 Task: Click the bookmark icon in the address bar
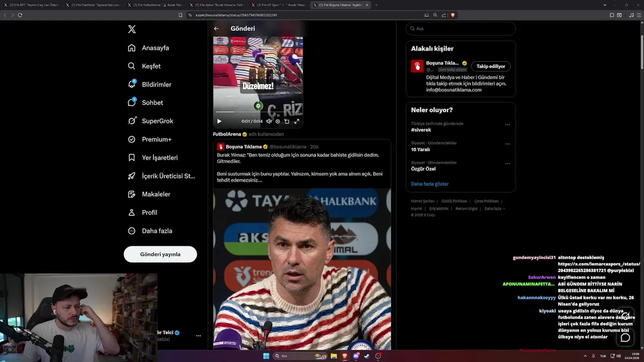(181, 15)
